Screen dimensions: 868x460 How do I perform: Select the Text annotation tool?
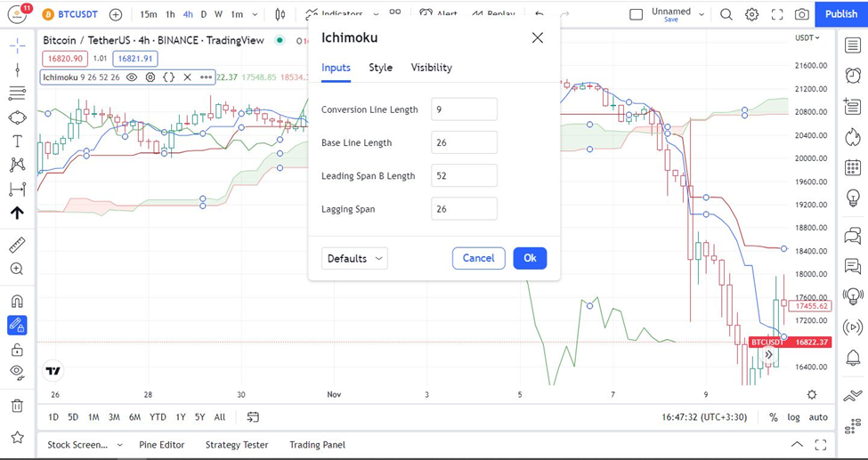pyautogui.click(x=17, y=141)
